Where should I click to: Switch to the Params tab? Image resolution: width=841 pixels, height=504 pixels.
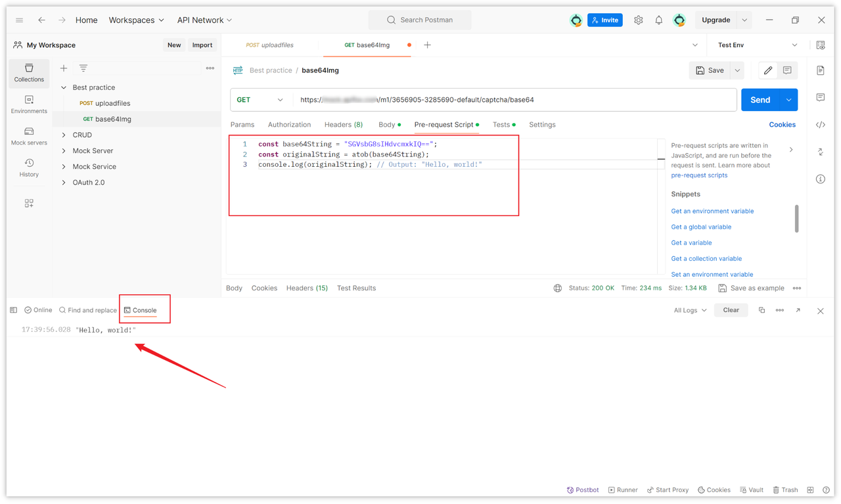tap(242, 125)
